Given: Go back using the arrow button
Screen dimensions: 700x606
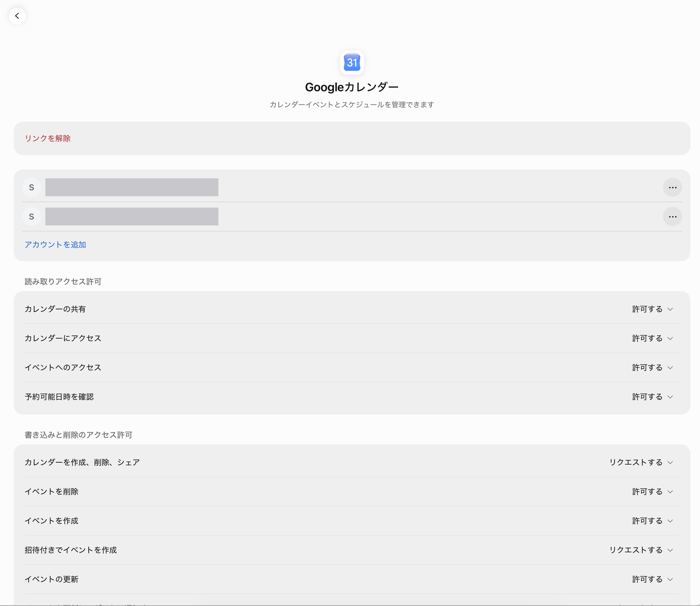Looking at the screenshot, I should [x=17, y=16].
